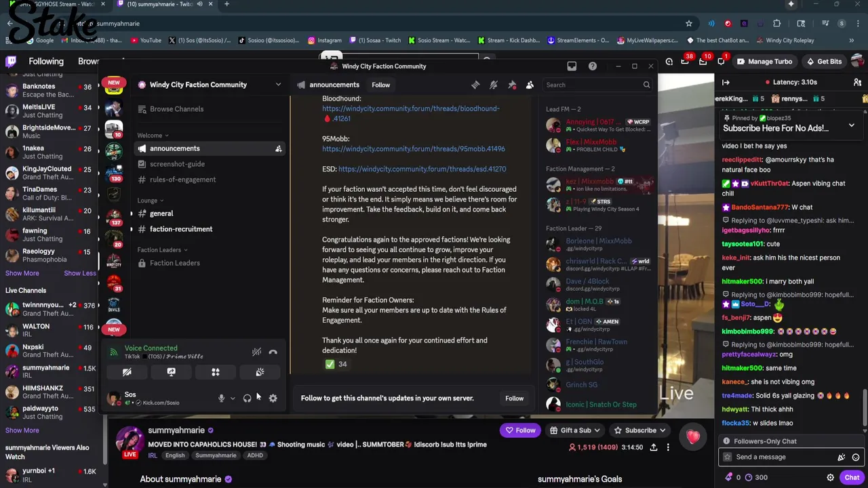This screenshot has height=488, width=868.
Task: Click the Get Bits button
Action: click(823, 62)
